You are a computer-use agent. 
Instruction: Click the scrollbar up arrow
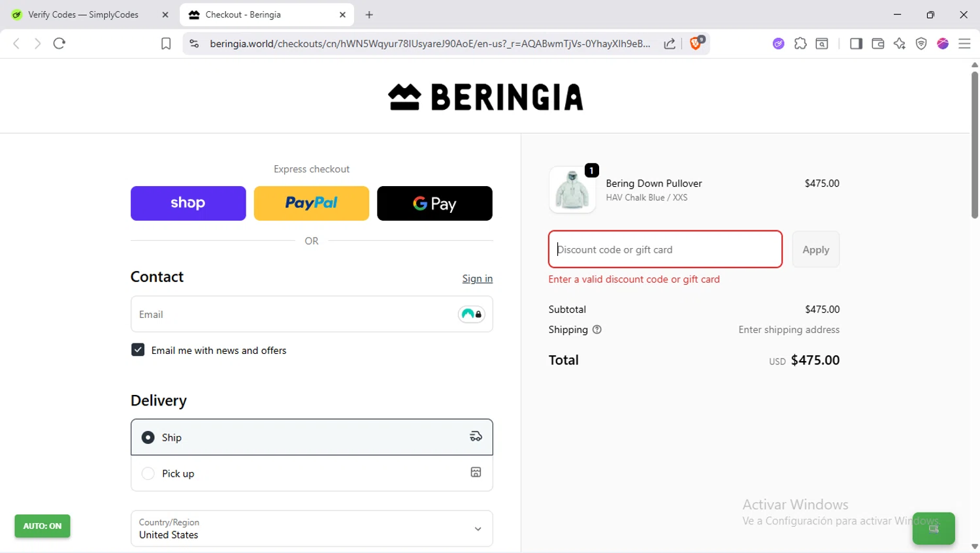(x=974, y=65)
